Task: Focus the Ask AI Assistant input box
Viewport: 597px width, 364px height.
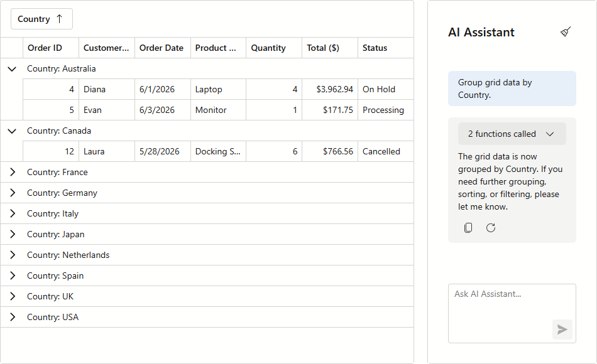Action: pyautogui.click(x=512, y=313)
